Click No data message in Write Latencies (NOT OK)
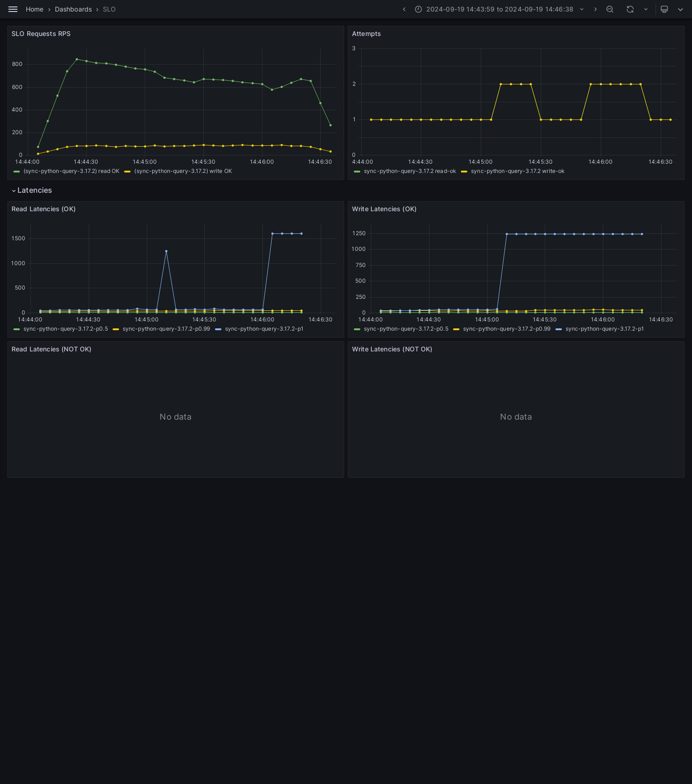 (516, 417)
